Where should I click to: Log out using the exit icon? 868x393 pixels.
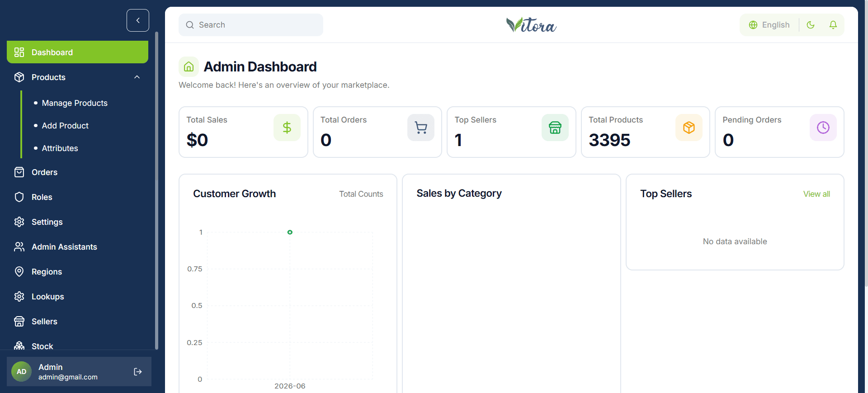[138, 372]
